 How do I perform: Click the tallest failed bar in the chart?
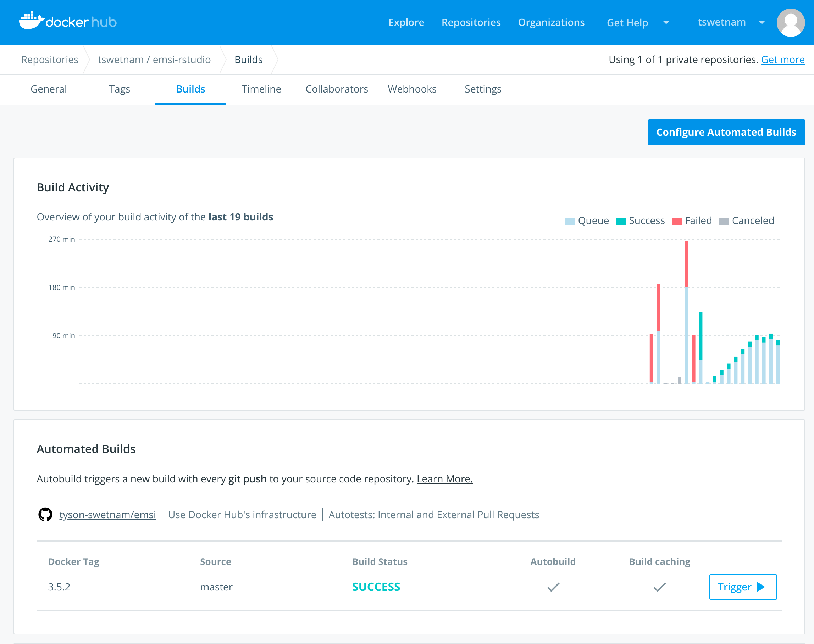click(x=686, y=264)
